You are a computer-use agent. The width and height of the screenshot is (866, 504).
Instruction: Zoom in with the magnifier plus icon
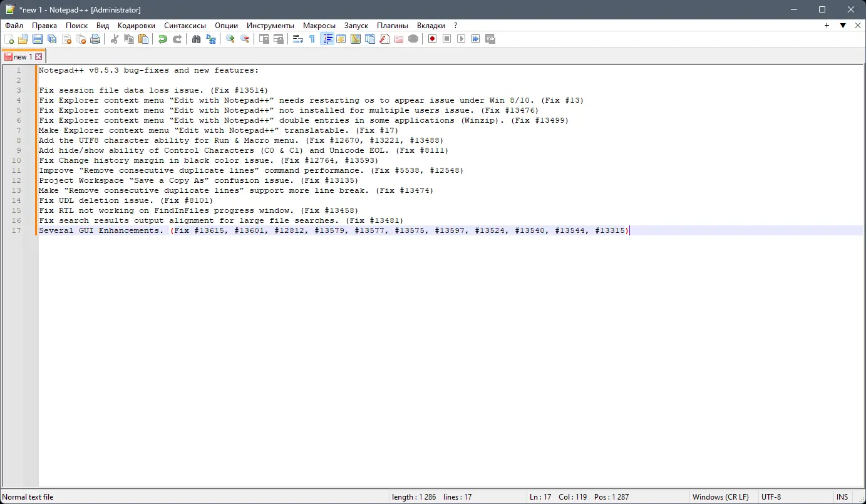tap(230, 39)
